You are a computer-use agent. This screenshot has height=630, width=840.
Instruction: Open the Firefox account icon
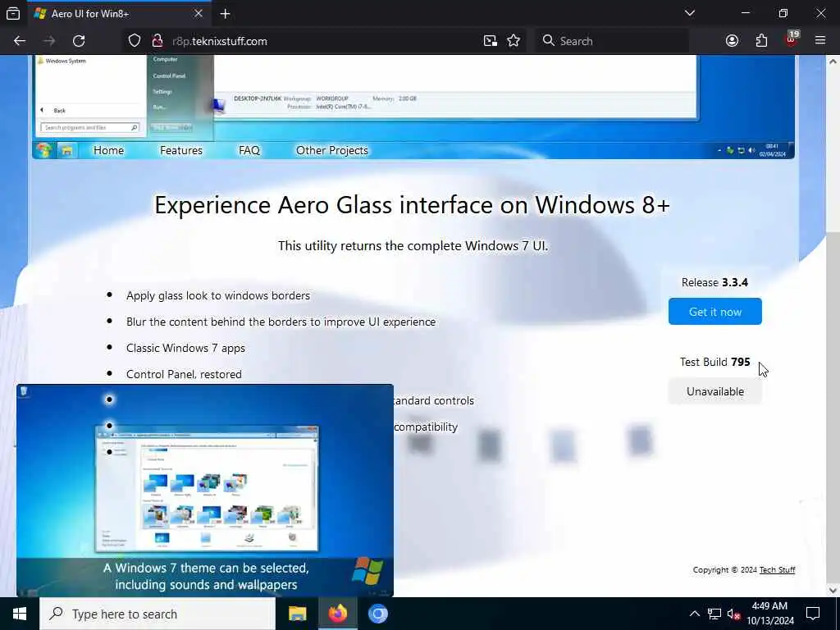(732, 41)
